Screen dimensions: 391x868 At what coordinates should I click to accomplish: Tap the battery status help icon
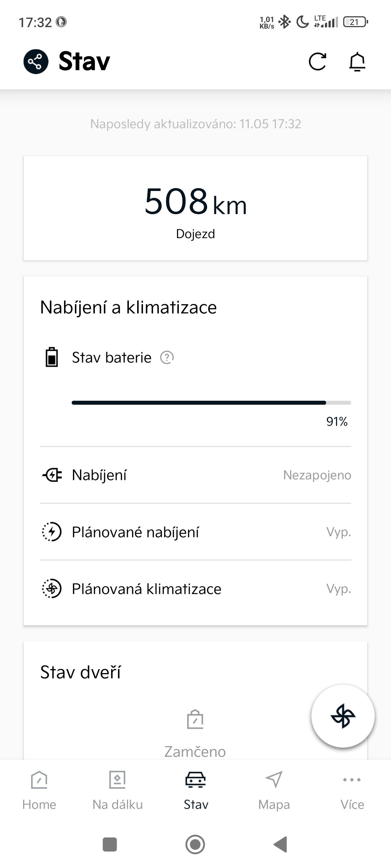[167, 358]
